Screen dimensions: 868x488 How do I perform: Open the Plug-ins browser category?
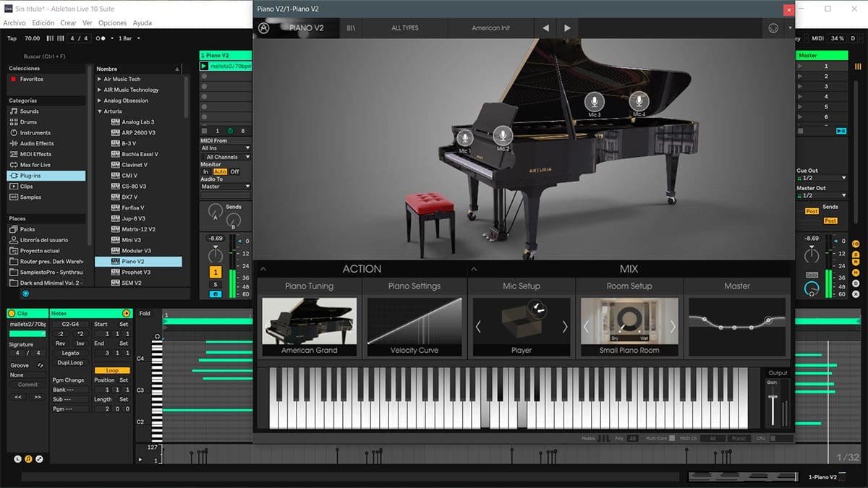(46, 176)
